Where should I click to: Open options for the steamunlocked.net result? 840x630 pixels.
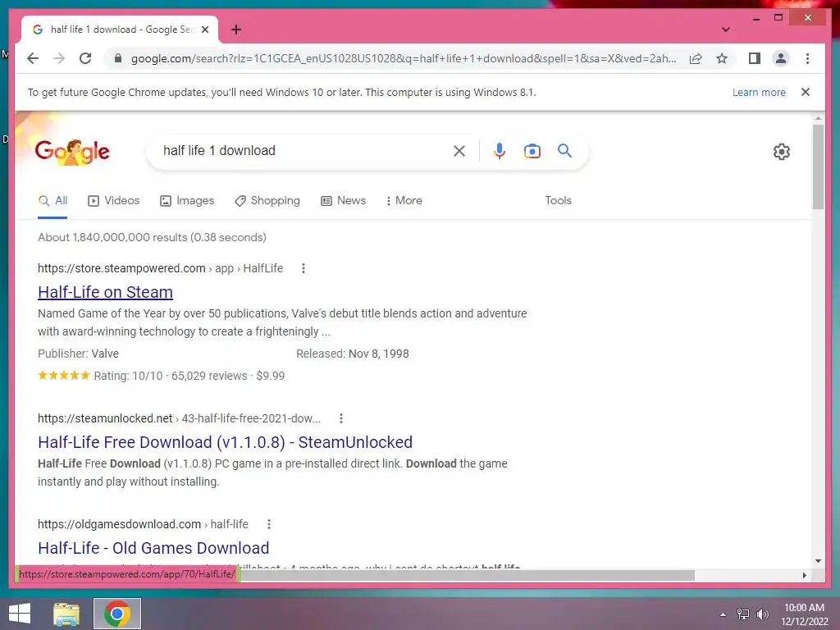point(340,418)
